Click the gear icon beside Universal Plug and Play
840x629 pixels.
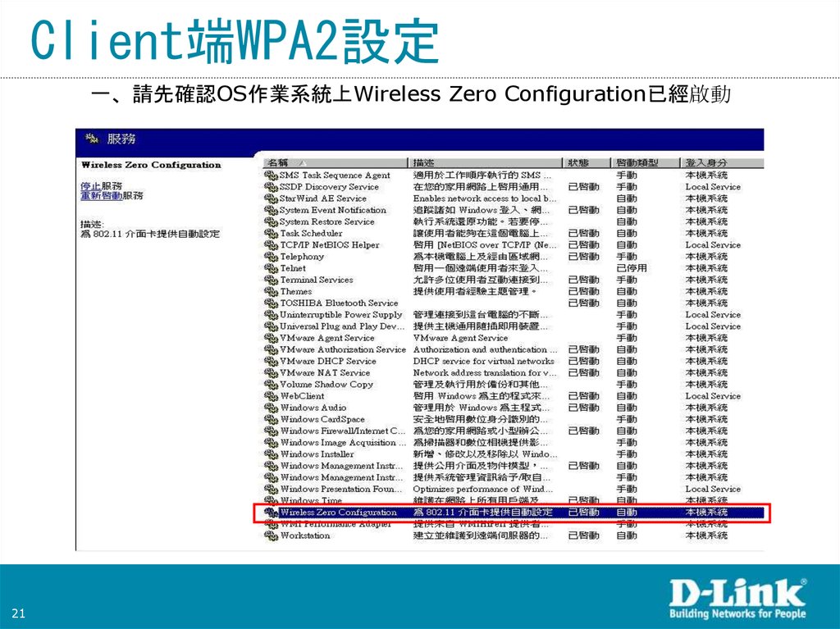271,326
